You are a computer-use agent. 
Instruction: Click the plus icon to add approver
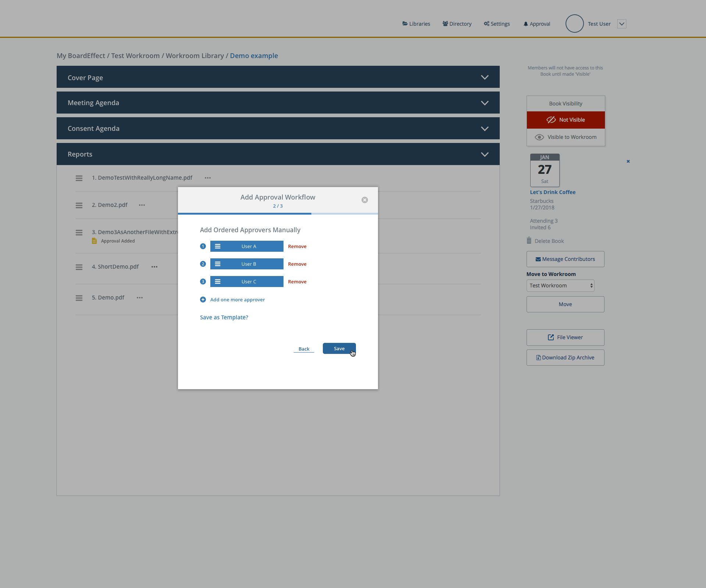[203, 300]
